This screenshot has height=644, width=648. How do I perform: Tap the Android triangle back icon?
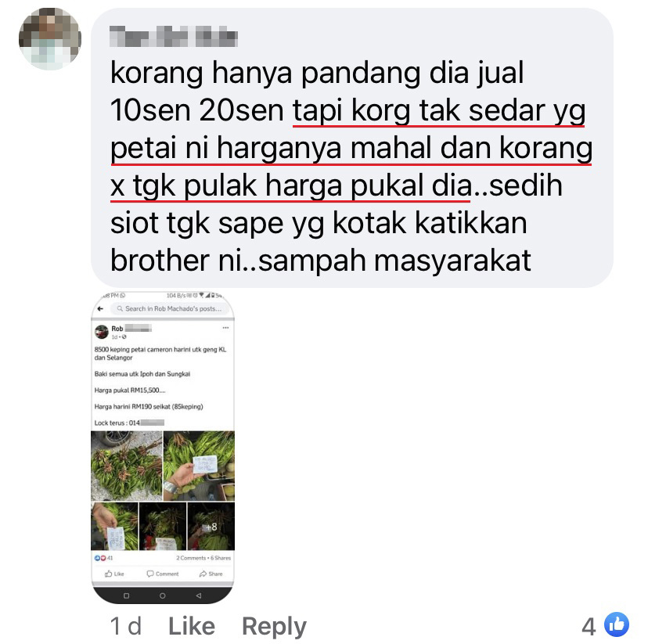[198, 595]
